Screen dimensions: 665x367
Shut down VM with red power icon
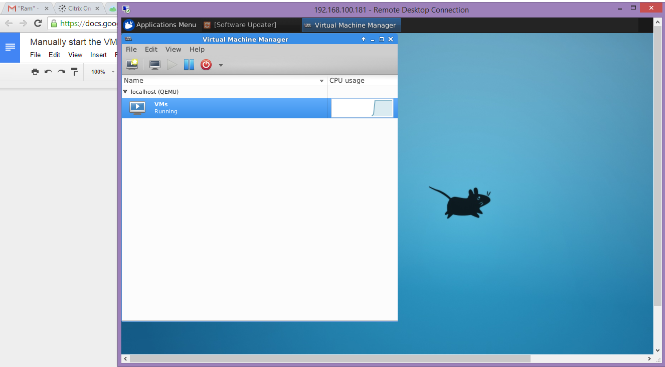(206, 65)
